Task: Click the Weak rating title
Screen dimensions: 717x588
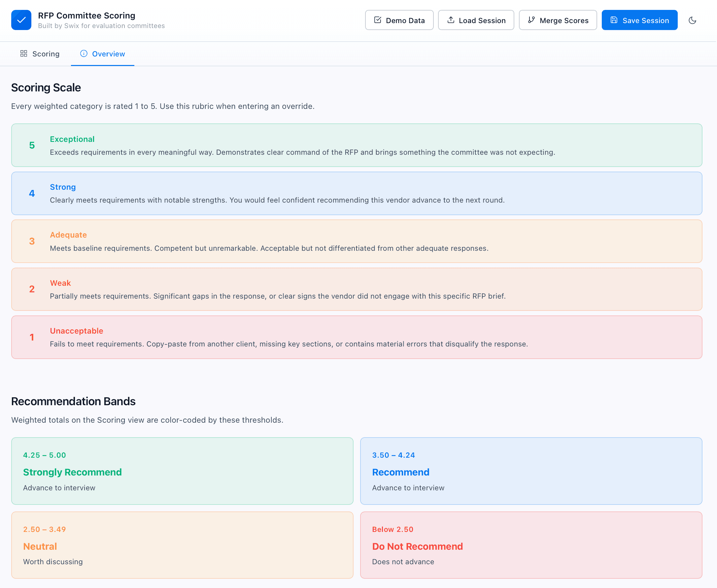Action: pyautogui.click(x=60, y=283)
